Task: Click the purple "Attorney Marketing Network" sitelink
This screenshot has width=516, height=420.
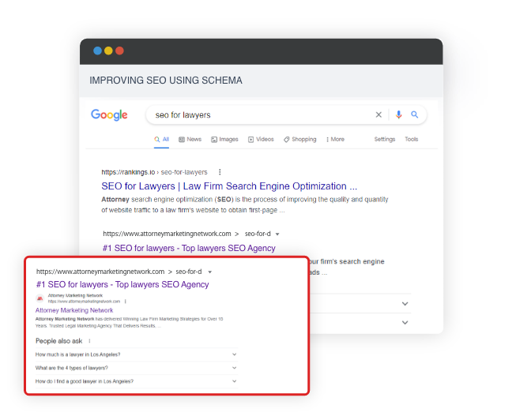Action: coord(74,311)
